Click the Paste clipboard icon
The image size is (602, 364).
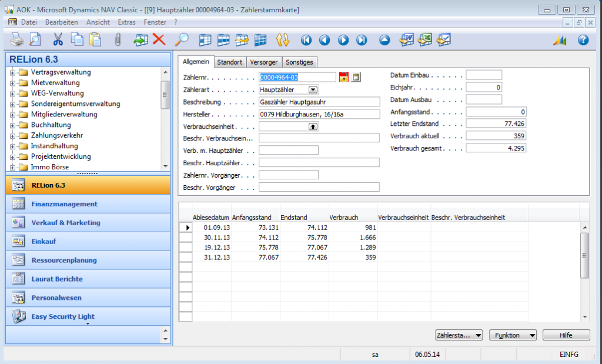[95, 39]
